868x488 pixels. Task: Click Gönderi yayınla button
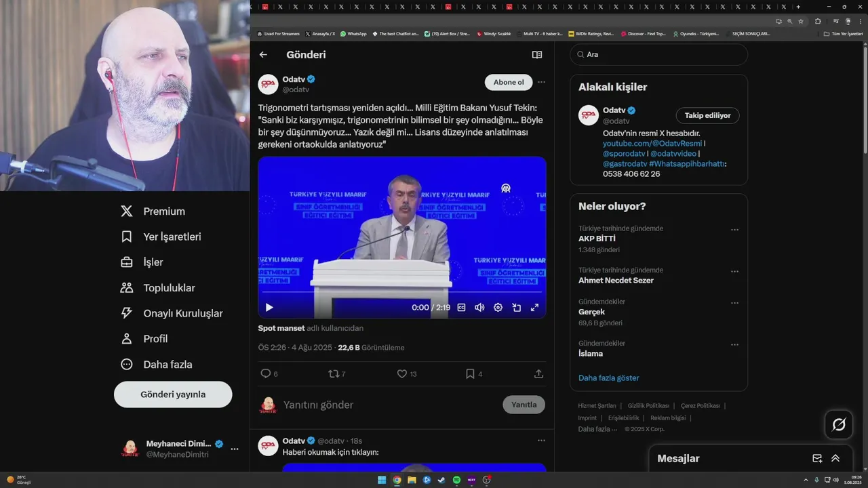pyautogui.click(x=173, y=394)
